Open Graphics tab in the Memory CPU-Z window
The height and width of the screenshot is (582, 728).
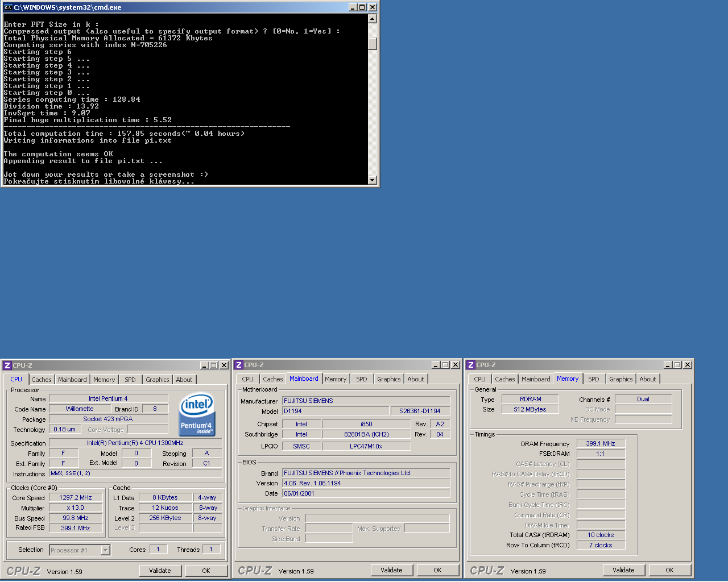pyautogui.click(x=621, y=379)
